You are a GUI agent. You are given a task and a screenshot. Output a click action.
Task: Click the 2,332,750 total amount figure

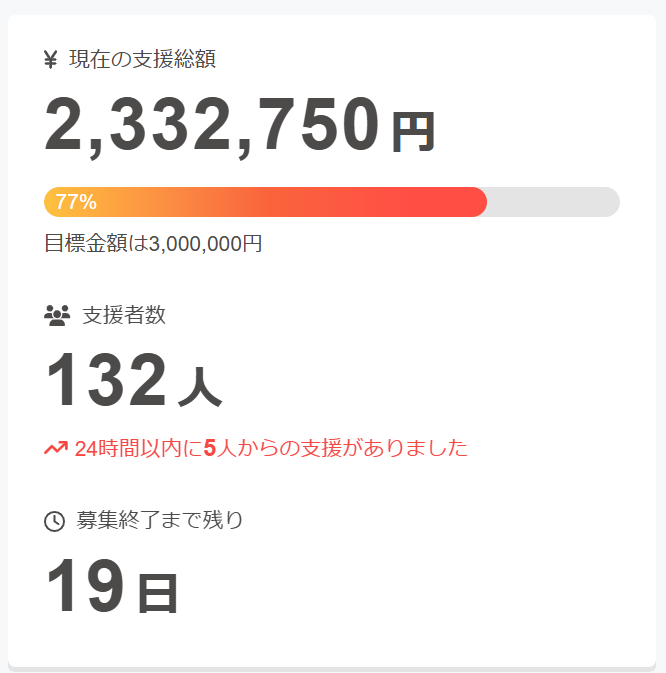point(212,124)
